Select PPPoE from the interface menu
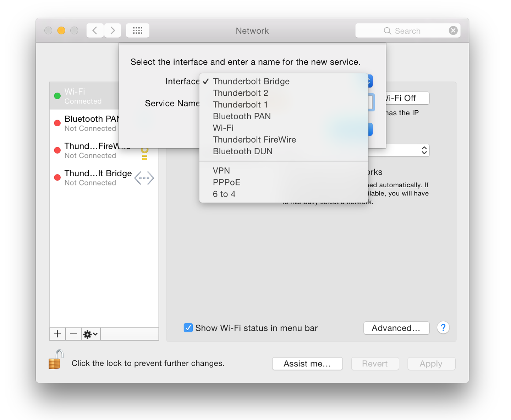This screenshot has width=511, height=420. pos(284,182)
